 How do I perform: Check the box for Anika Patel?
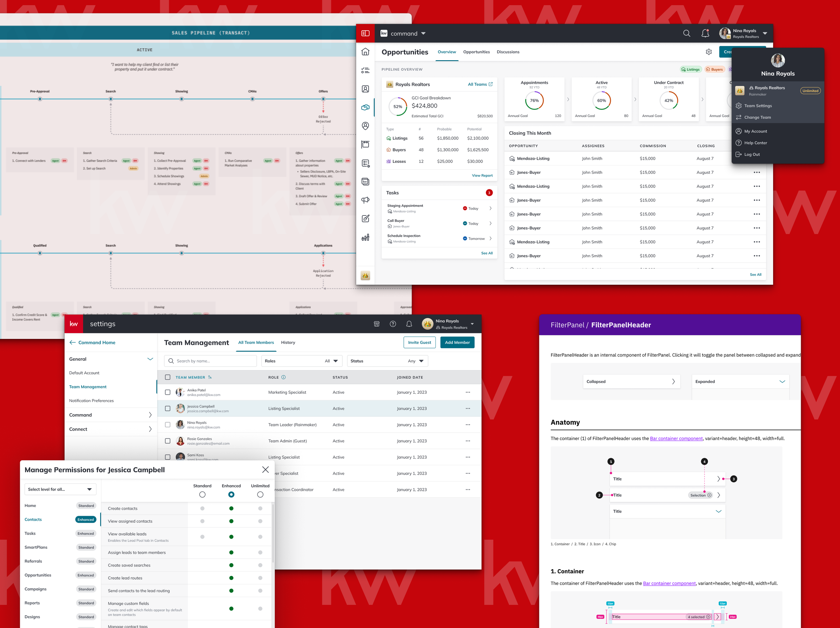click(x=167, y=392)
